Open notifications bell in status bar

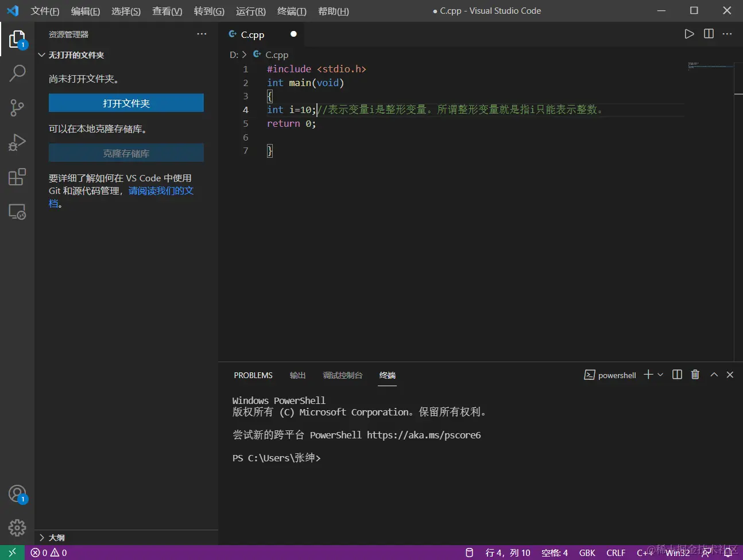[x=727, y=553]
